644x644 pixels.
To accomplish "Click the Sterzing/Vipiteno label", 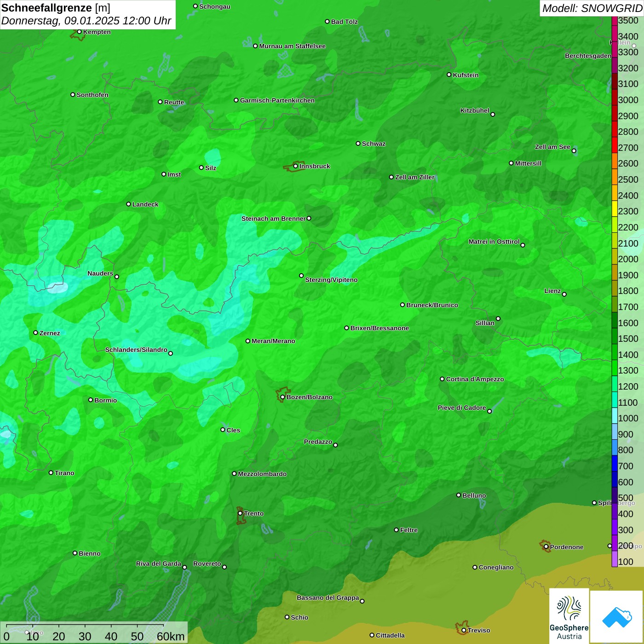I will pos(331,280).
